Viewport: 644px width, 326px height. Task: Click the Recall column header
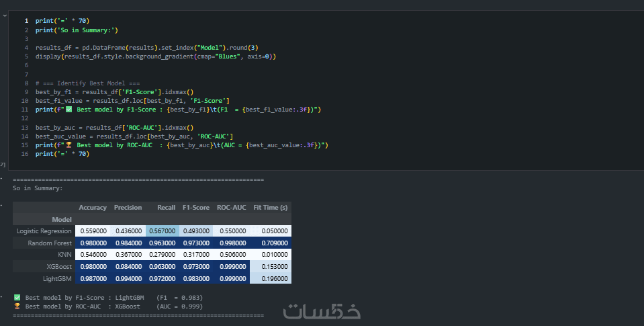point(166,208)
